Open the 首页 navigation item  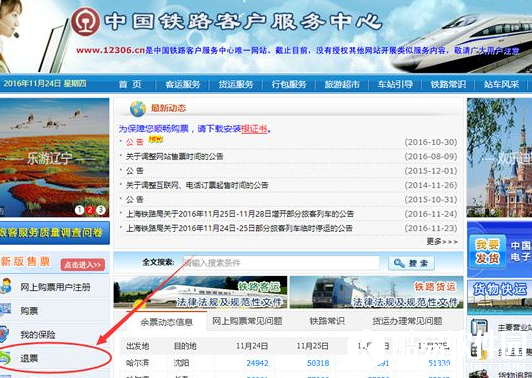(x=130, y=84)
